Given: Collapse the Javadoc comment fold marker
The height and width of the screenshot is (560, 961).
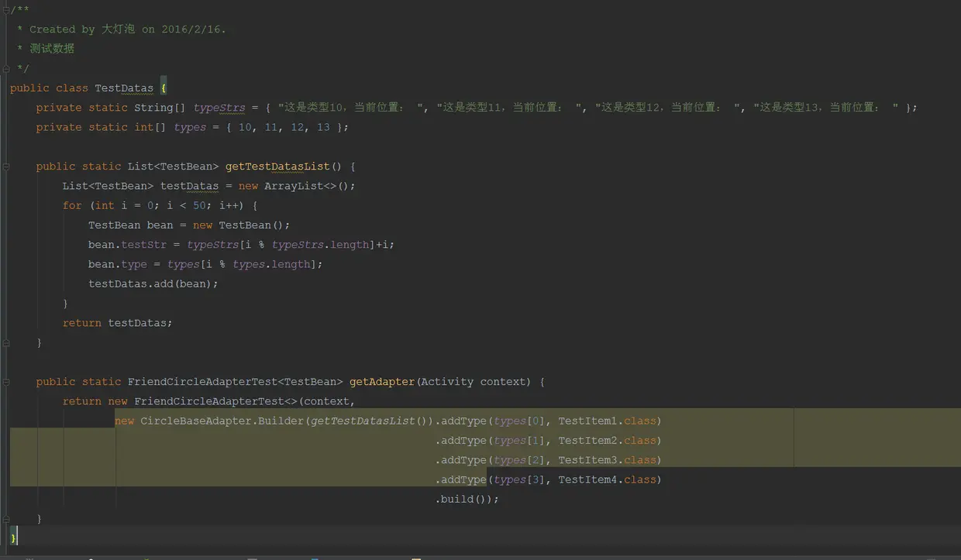Looking at the screenshot, I should (5, 9).
